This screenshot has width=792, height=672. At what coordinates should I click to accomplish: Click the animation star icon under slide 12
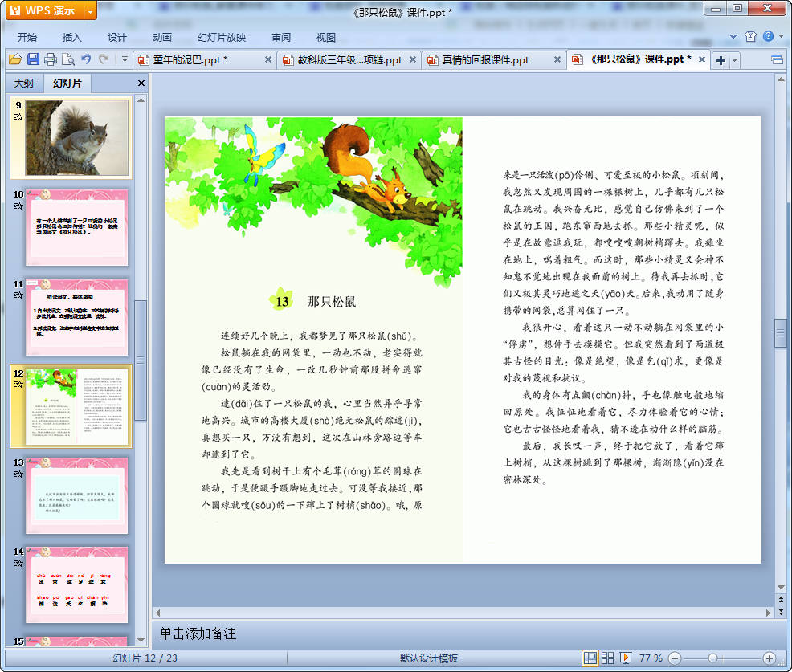(x=18, y=385)
